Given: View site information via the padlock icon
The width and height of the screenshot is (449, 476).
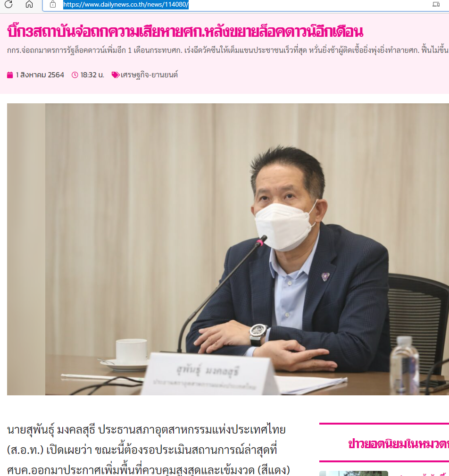Looking at the screenshot, I should tap(53, 4).
